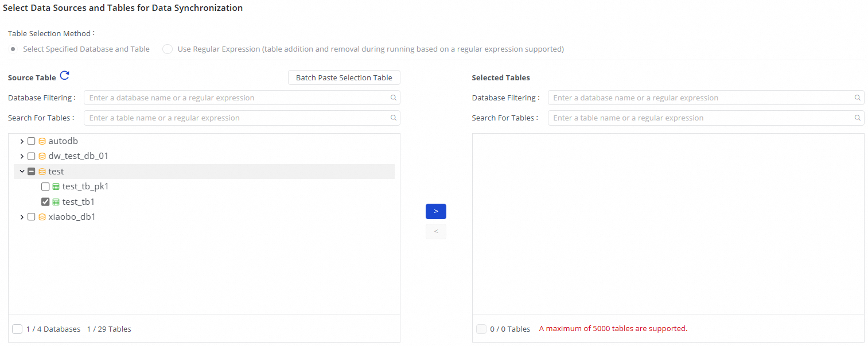Click search icon in selected Database Filtering
Image resolution: width=868 pixels, height=346 pixels.
(858, 98)
